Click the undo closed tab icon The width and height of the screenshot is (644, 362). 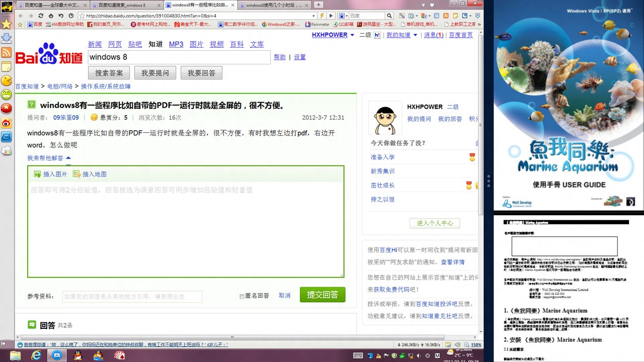(x=61, y=16)
